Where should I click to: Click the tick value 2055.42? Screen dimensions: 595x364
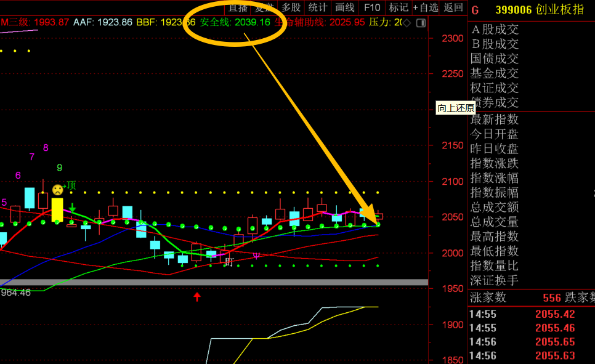pyautogui.click(x=555, y=314)
